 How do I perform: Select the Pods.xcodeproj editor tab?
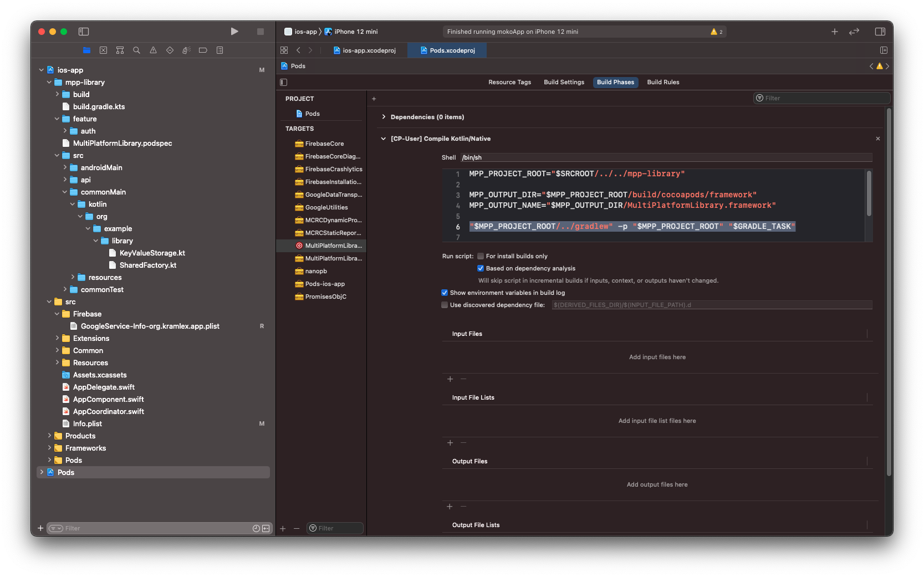pos(447,50)
